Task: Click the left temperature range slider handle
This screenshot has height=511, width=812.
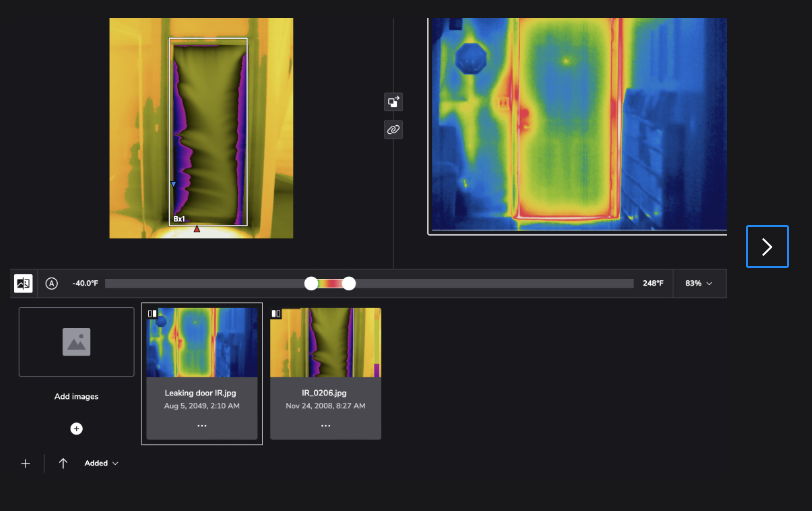Action: tap(311, 283)
